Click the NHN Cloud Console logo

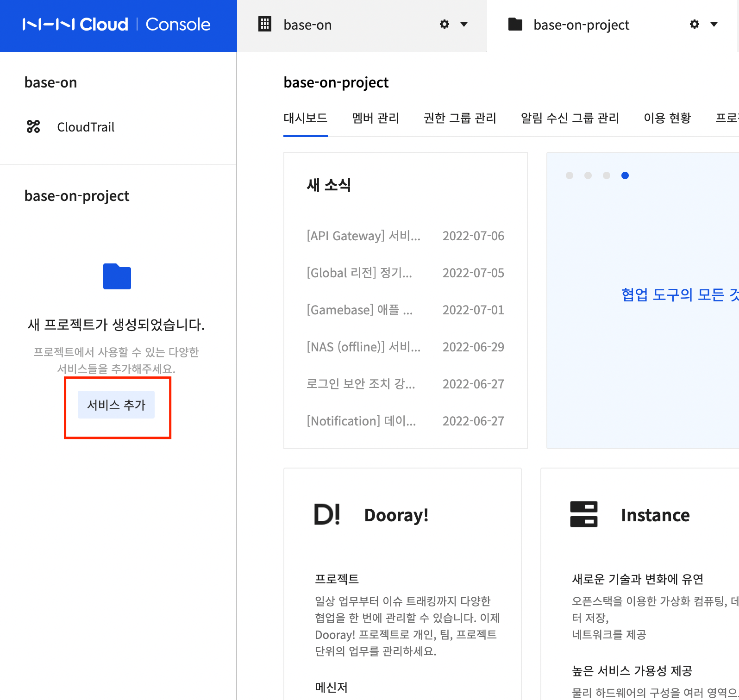(x=117, y=25)
